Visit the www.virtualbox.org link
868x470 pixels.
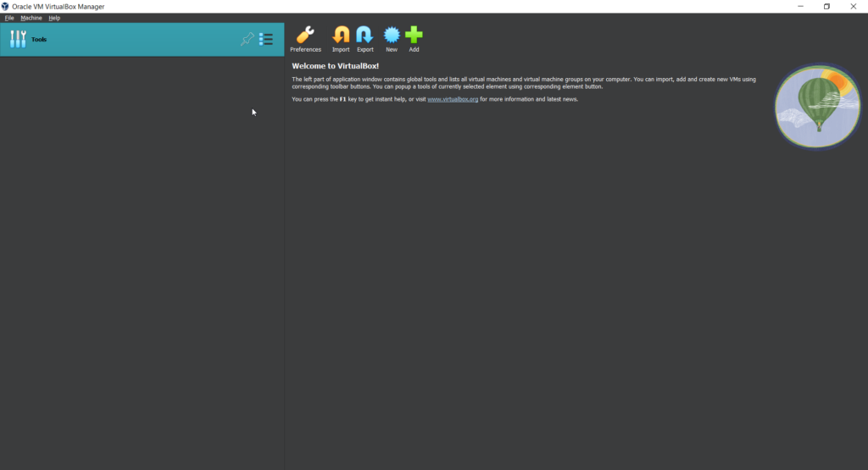click(453, 100)
